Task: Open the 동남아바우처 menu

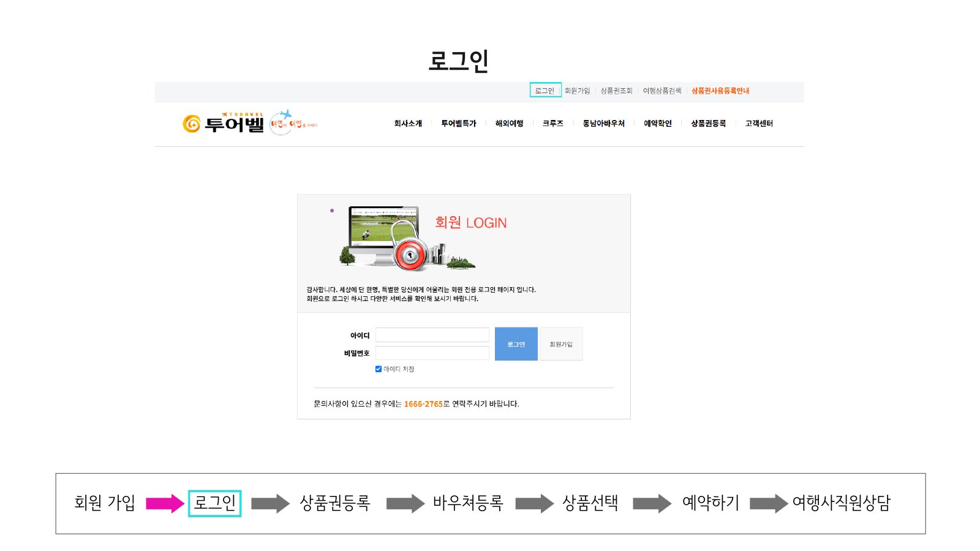Action: tap(603, 124)
